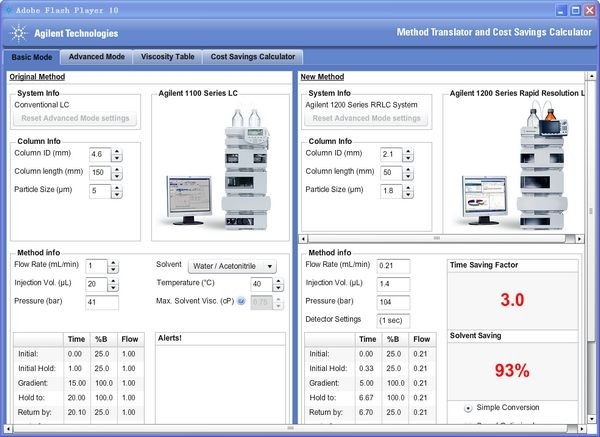
Task: Decrease New Method Column ID stepper
Action: point(408,158)
